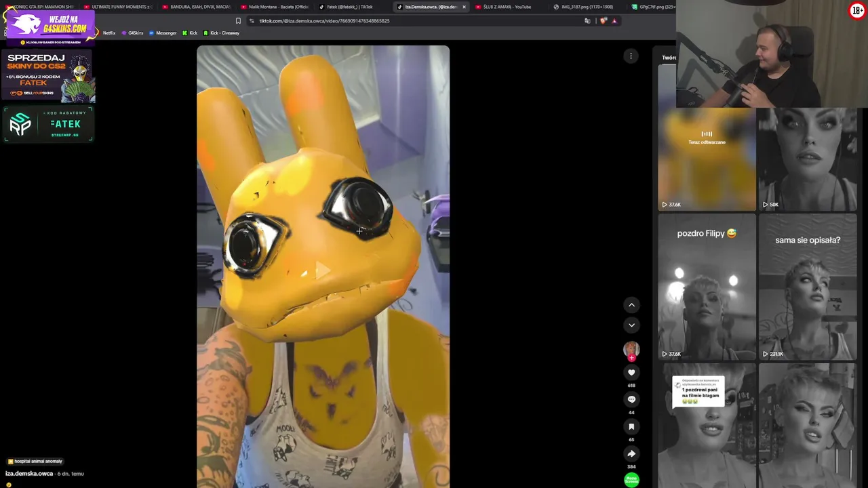Share the video using the arrow icon
The image size is (868, 488).
631,453
